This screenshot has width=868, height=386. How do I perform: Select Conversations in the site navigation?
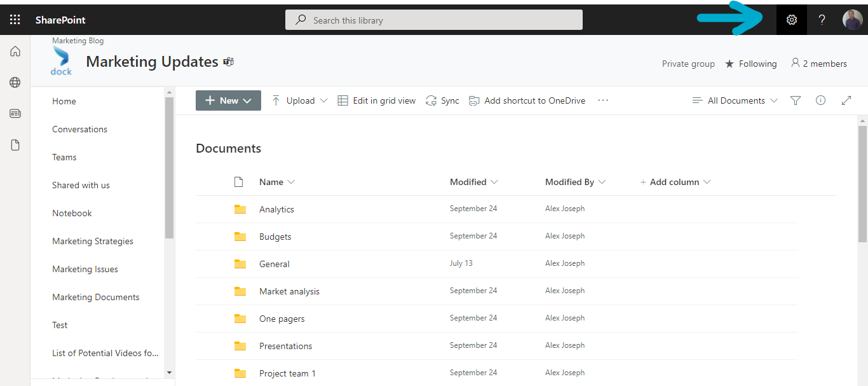pos(79,129)
